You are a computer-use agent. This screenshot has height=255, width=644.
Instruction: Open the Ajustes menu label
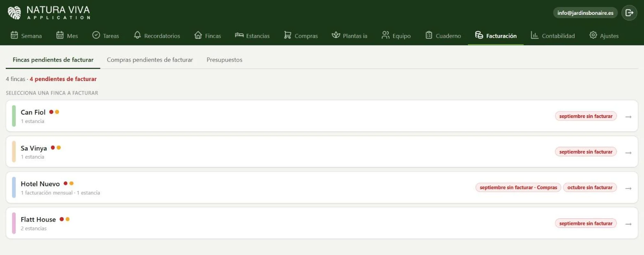click(609, 36)
